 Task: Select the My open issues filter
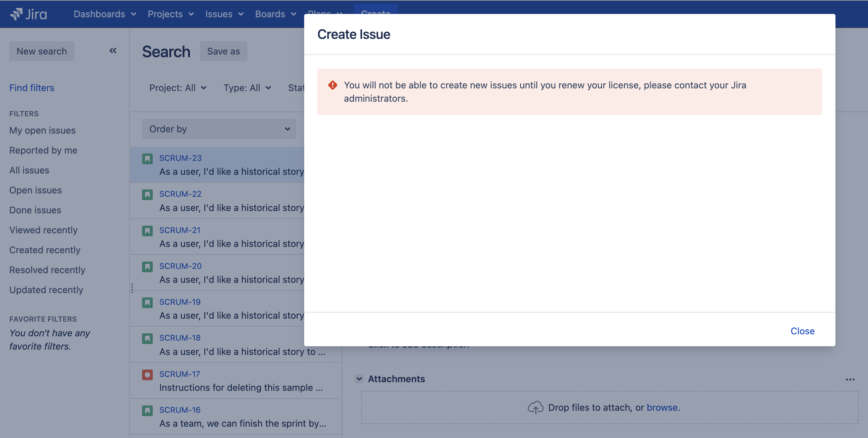43,130
